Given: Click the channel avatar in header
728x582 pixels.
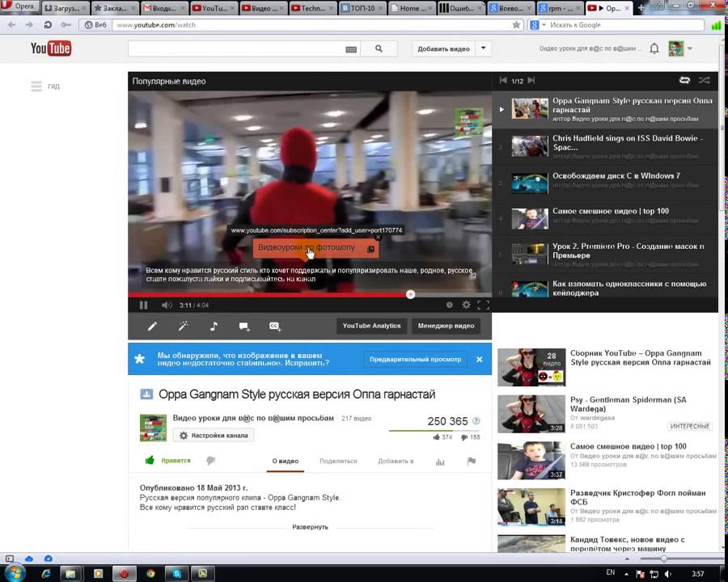Looking at the screenshot, I should (675, 48).
